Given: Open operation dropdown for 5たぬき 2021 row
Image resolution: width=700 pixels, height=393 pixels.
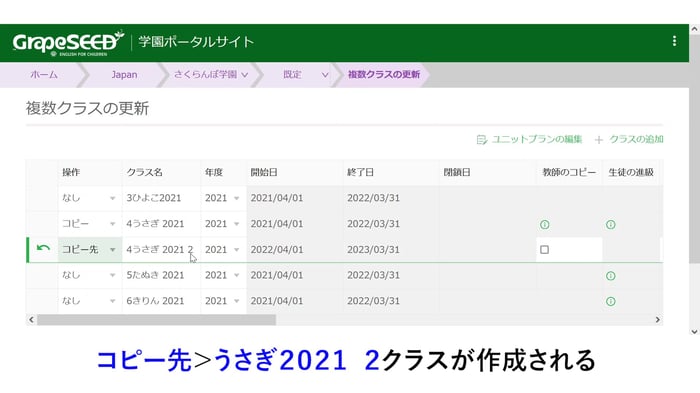Looking at the screenshot, I should (112, 275).
